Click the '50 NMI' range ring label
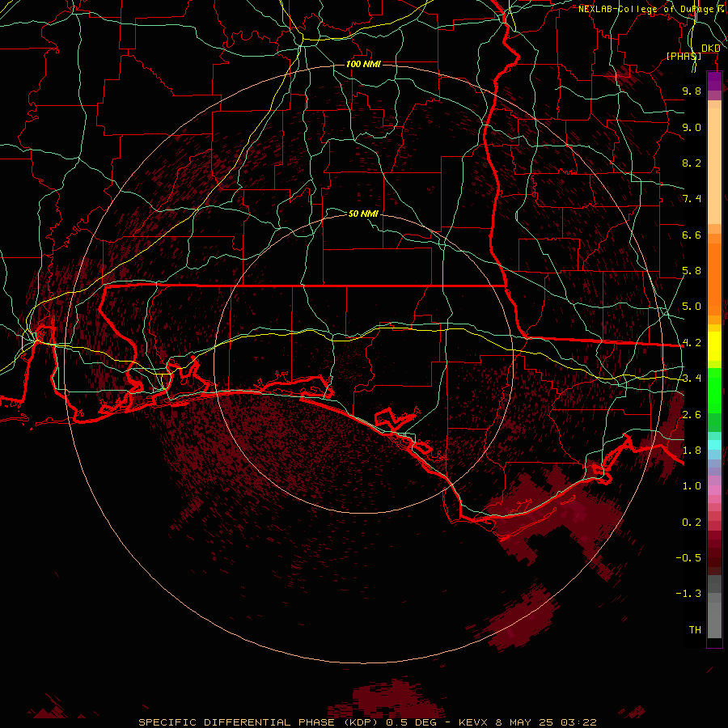 [x=363, y=214]
